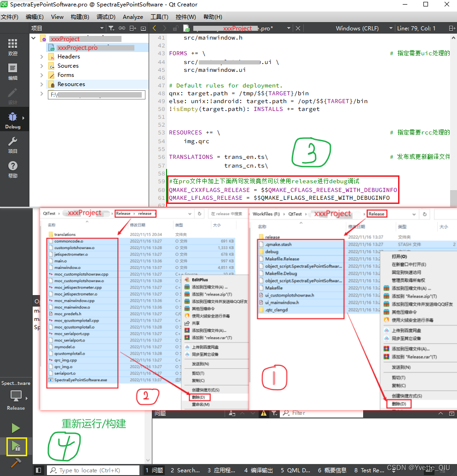
Task: Expand the Headers tree node
Action: click(x=42, y=57)
